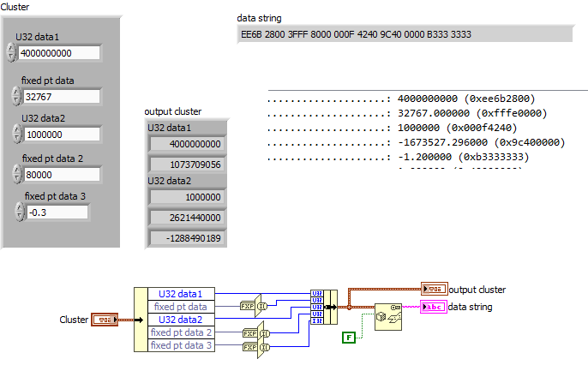This screenshot has height=365, width=588.
Task: Click the I32 input terminal of Bundle node
Action: click(x=317, y=320)
